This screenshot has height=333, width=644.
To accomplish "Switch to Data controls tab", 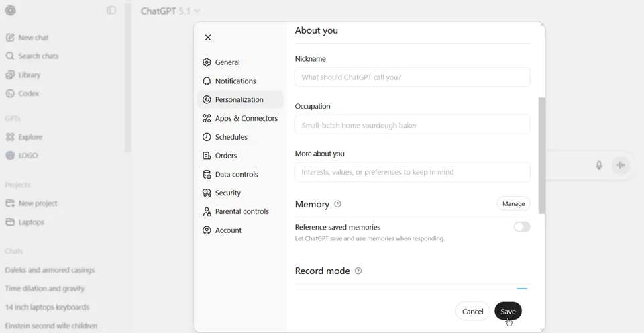I will 236,175.
